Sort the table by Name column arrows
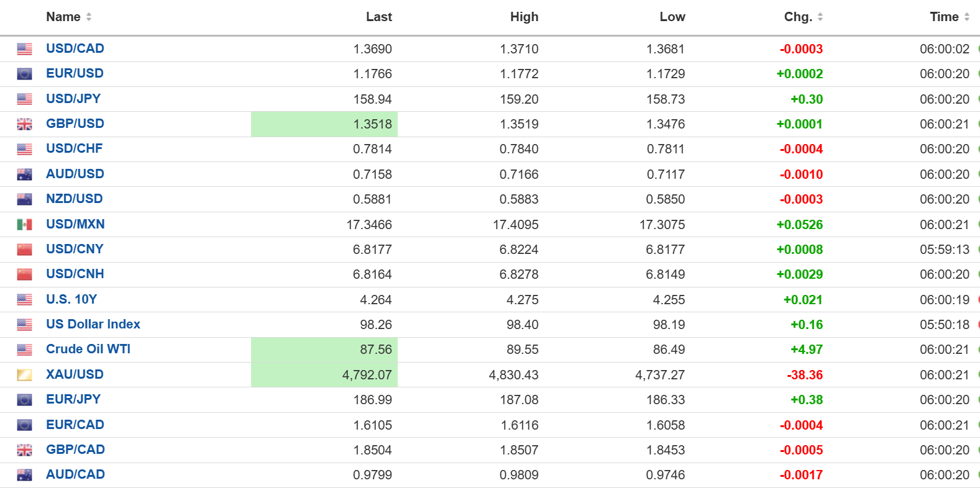Viewport: 980px width, 488px height. tap(89, 17)
